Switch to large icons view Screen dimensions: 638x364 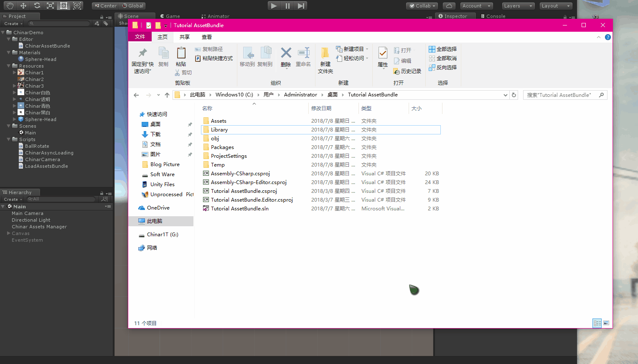coord(606,323)
